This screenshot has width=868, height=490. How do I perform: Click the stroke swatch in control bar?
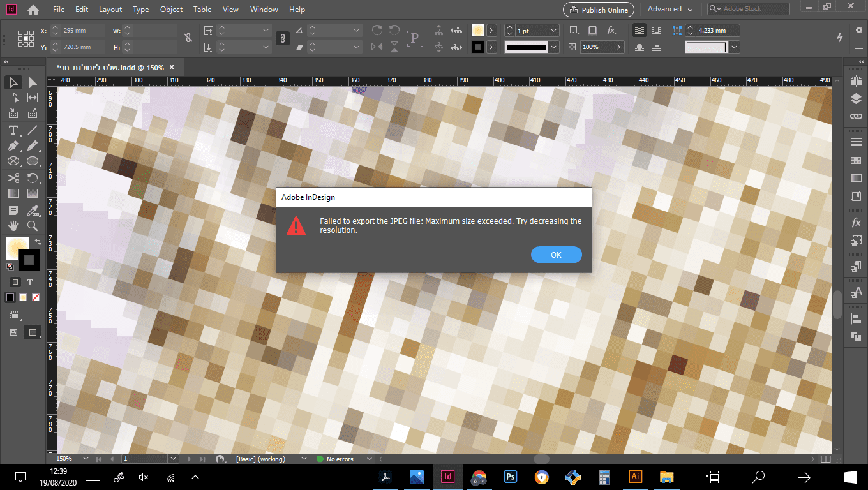click(477, 47)
